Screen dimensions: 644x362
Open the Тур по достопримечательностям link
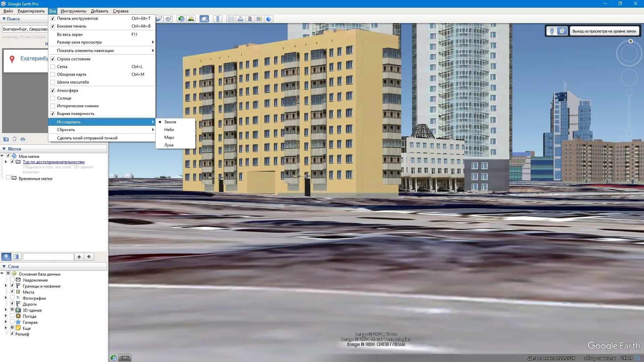54,162
